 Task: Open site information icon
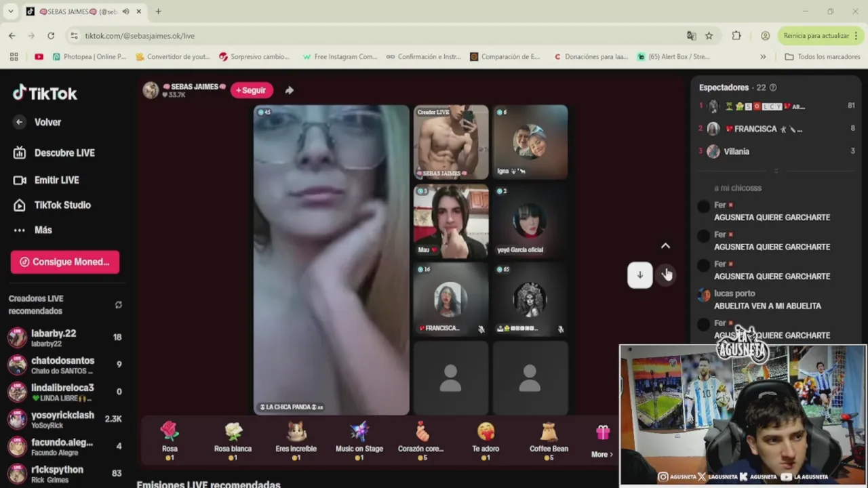[x=74, y=36]
